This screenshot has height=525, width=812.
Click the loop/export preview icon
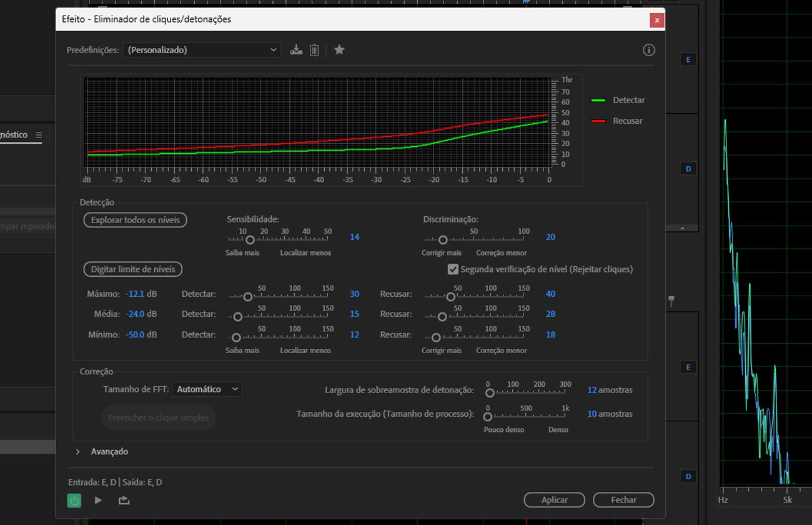[x=124, y=500]
